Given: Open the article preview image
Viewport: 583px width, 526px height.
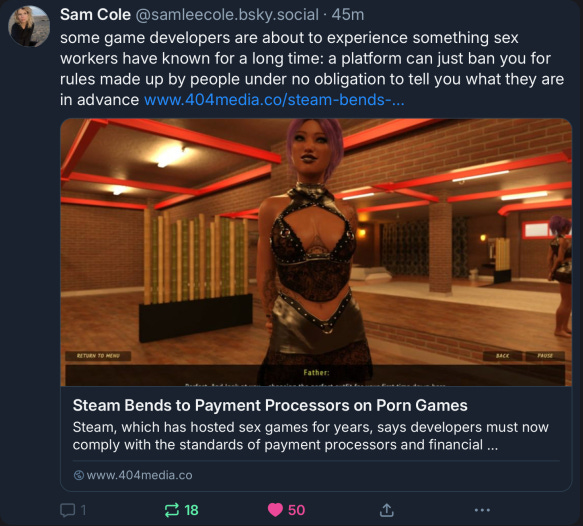Looking at the screenshot, I should [x=316, y=252].
